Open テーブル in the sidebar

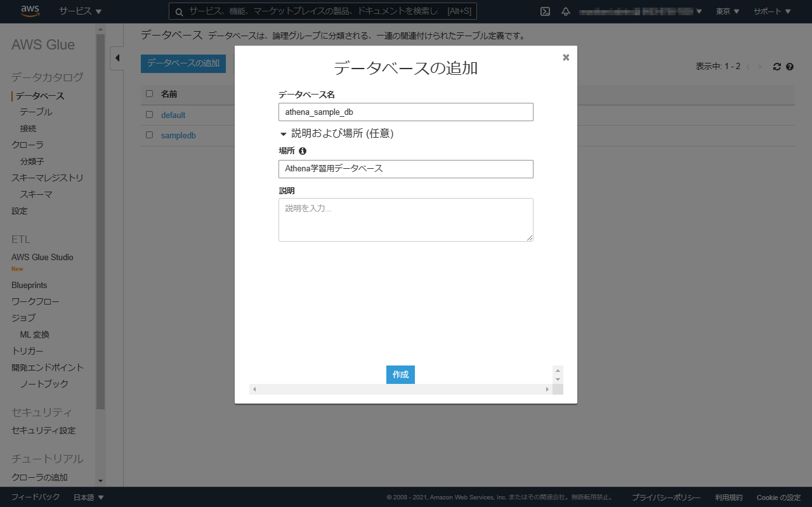click(x=36, y=112)
